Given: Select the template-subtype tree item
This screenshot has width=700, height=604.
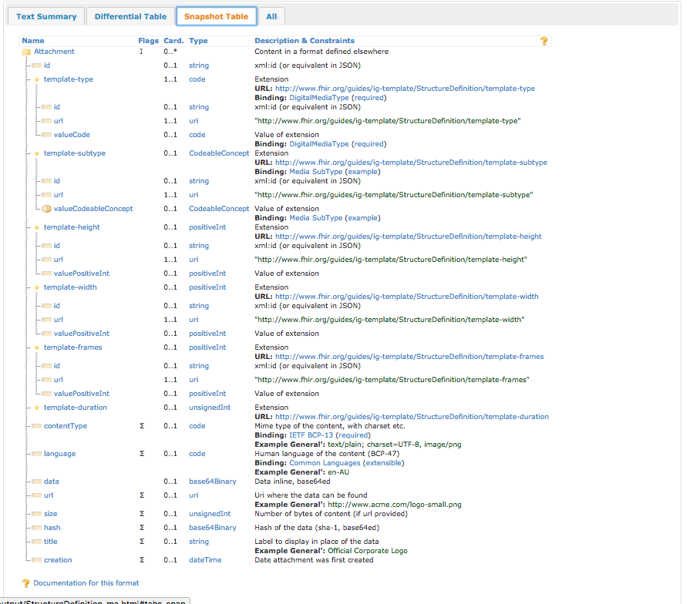Looking at the screenshot, I should [x=74, y=153].
